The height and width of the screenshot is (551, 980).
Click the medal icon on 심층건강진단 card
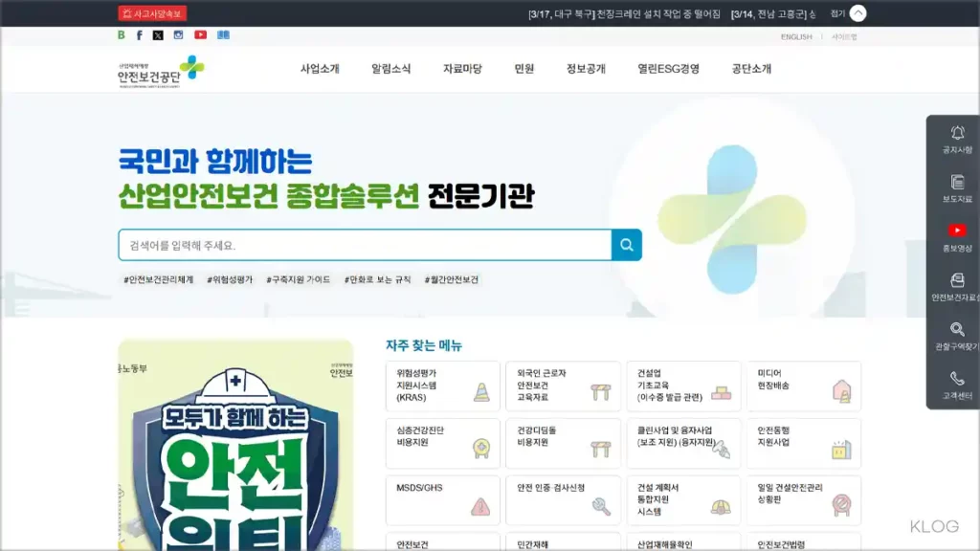point(481,449)
